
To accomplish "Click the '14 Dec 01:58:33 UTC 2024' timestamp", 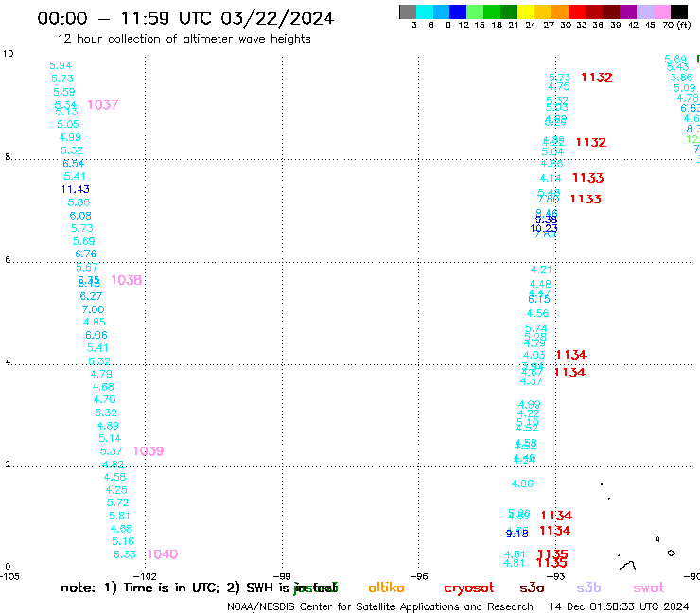I will click(620, 606).
